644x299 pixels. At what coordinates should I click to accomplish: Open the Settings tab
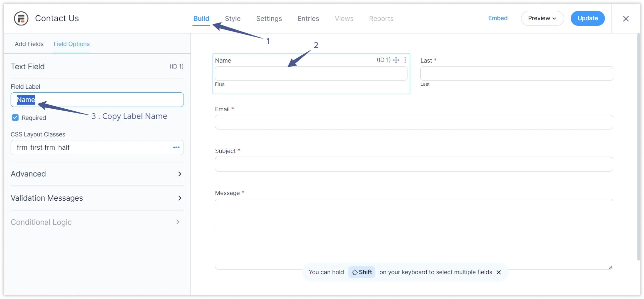point(269,19)
